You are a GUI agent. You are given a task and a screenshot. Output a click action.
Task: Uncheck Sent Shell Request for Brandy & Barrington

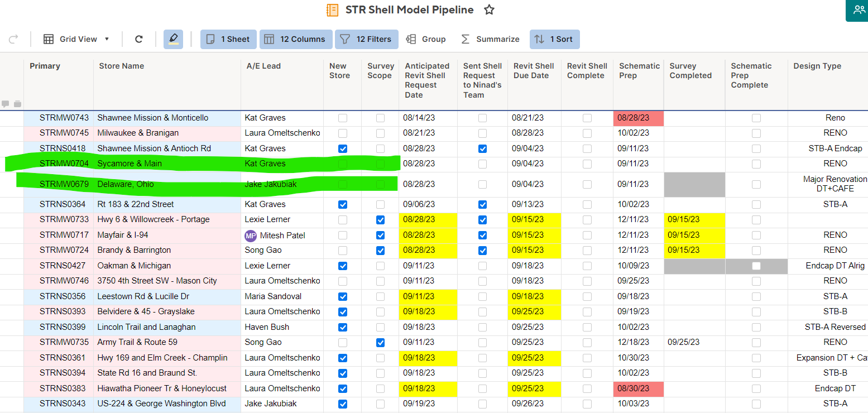(482, 251)
